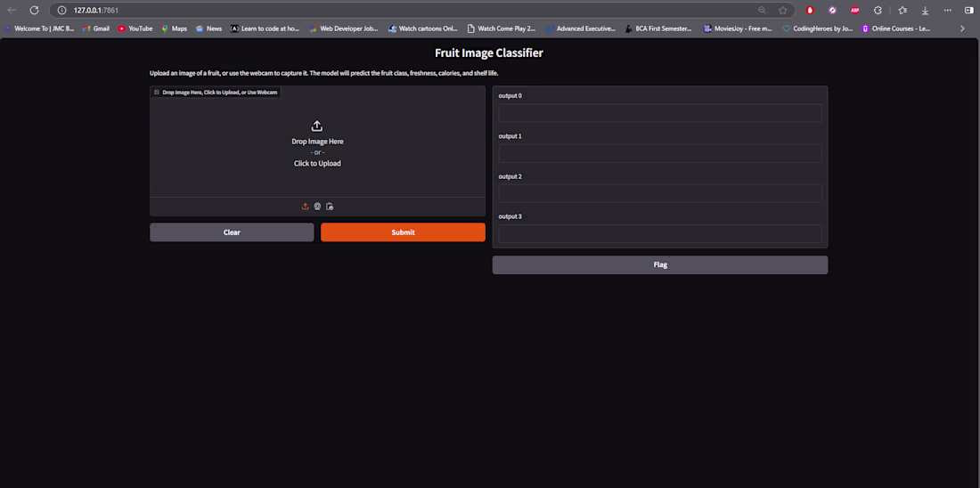This screenshot has width=980, height=488.
Task: Open the Online Courses bookmark
Action: [x=895, y=28]
